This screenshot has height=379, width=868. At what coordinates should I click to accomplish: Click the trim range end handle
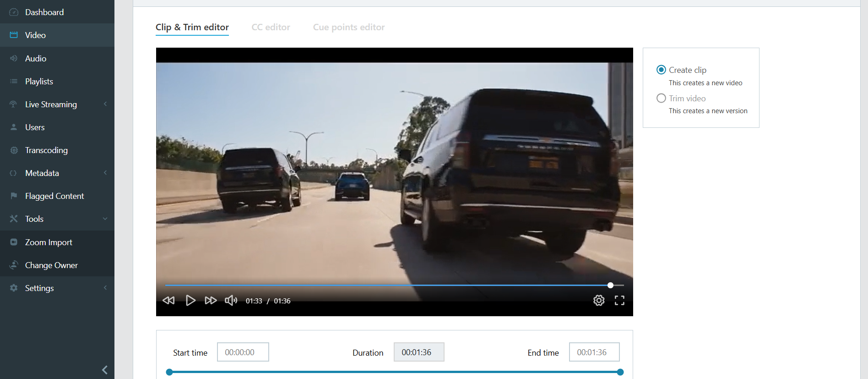tap(620, 372)
